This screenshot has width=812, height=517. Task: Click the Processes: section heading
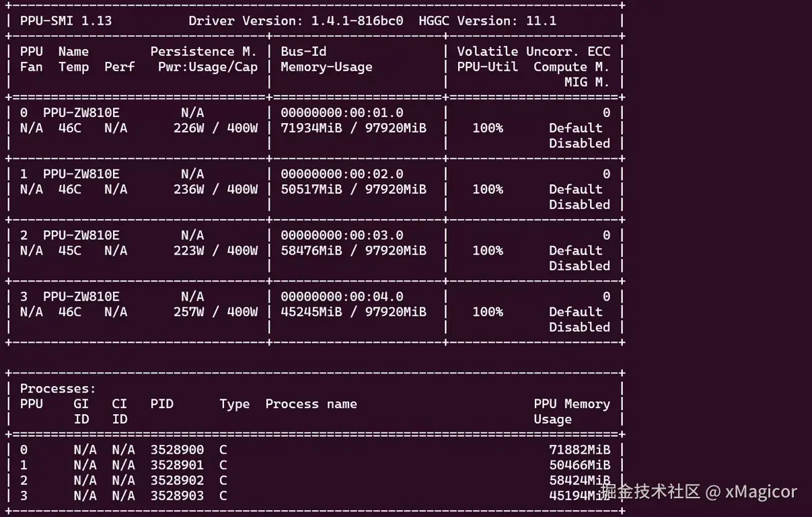coord(58,388)
